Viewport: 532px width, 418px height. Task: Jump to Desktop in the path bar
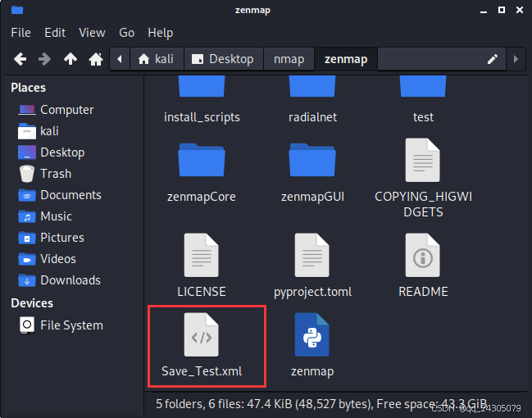[x=224, y=59]
